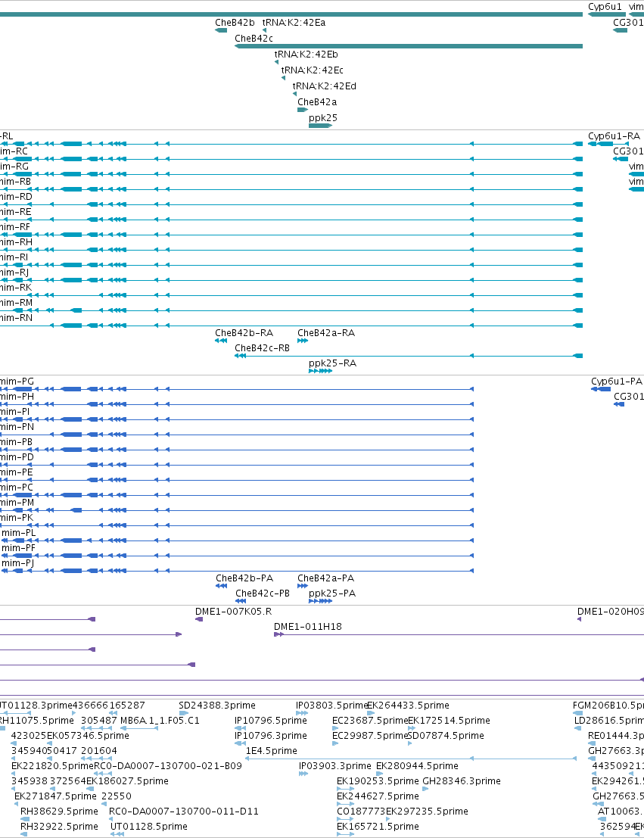This screenshot has width=644, height=838.
Task: Click the RC0-DA0007-130700-011-D11 label
Action: click(x=184, y=812)
